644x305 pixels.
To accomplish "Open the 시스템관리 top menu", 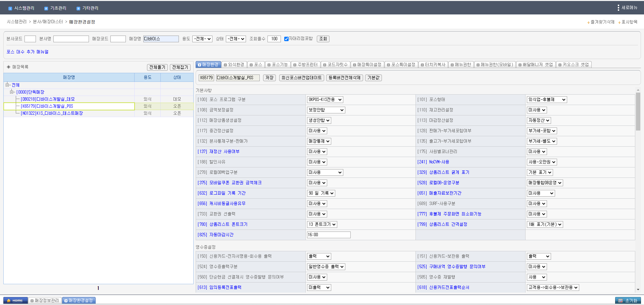I will (21, 8).
